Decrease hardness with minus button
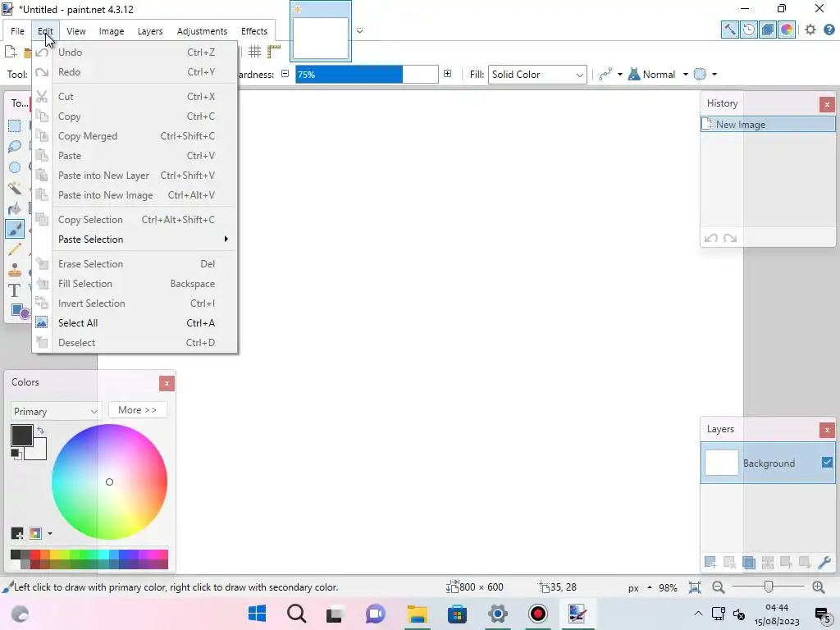This screenshot has width=840, height=630. 285,74
